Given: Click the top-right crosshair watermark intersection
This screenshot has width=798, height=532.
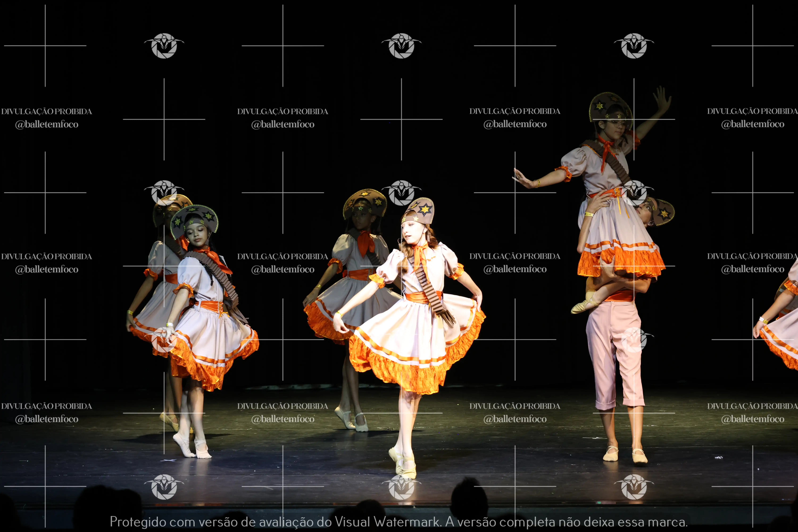Looking at the screenshot, I should pyautogui.click(x=753, y=45).
